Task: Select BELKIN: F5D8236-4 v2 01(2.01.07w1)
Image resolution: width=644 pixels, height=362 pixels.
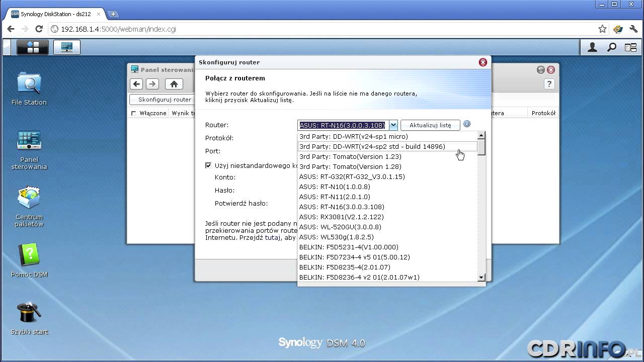Action: coord(387,277)
